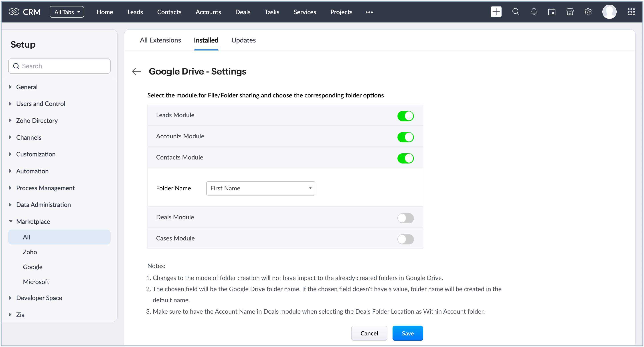The image size is (644, 347).
Task: Open the calendar icon in top bar
Action: click(552, 12)
